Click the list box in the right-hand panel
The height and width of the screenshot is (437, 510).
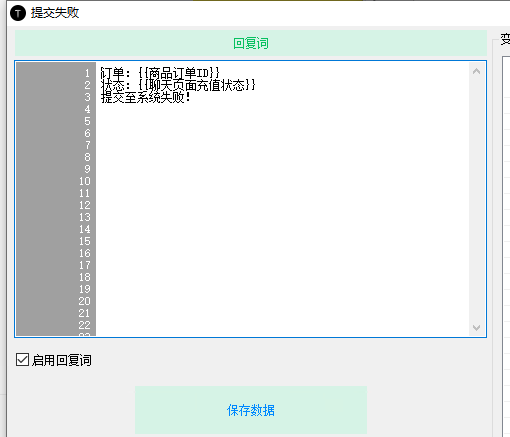506,247
